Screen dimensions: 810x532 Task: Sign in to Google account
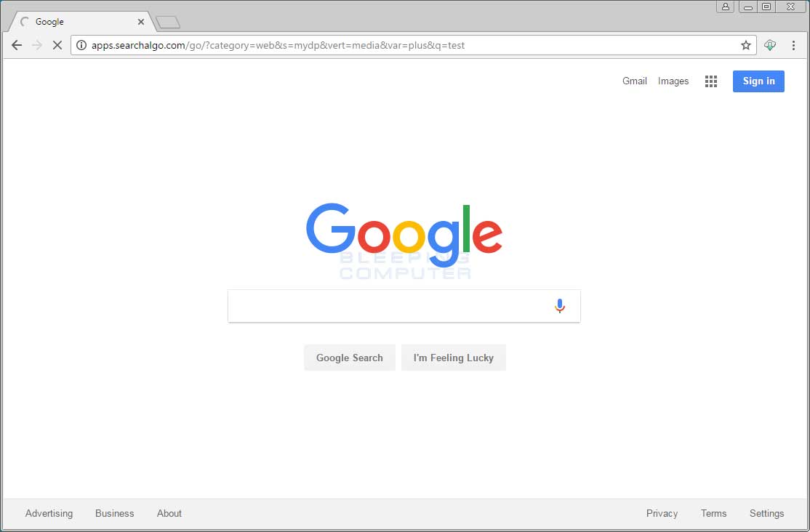(x=758, y=81)
